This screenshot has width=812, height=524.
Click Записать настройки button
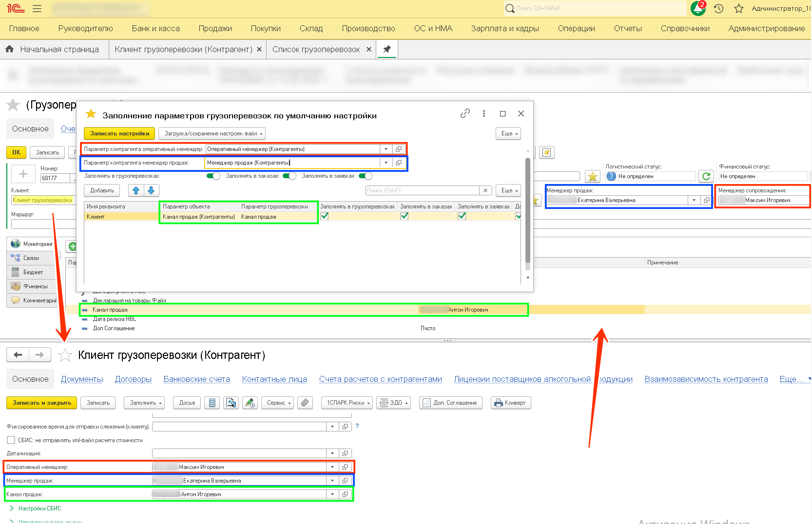click(x=119, y=133)
